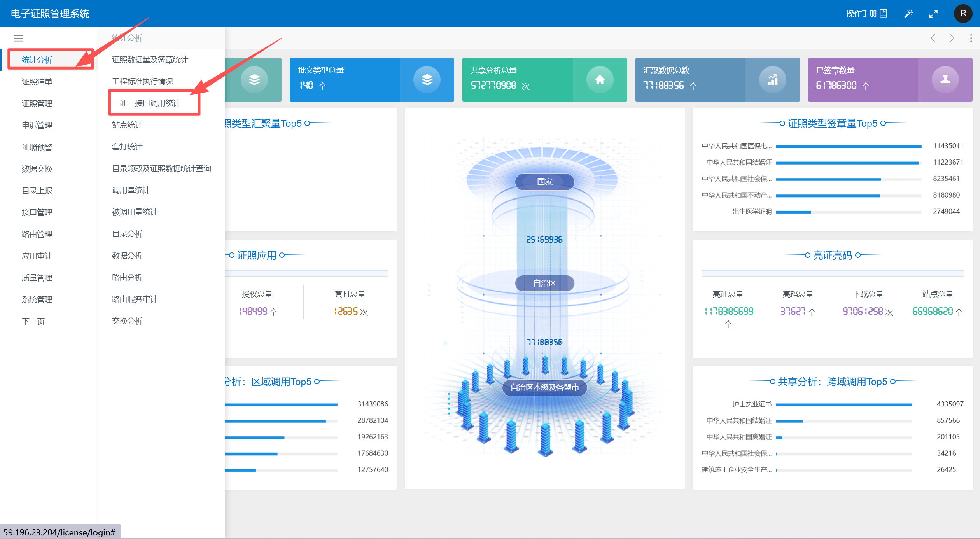Select 一证一接口调用统计 submenu item
The height and width of the screenshot is (539, 980).
[x=147, y=103]
